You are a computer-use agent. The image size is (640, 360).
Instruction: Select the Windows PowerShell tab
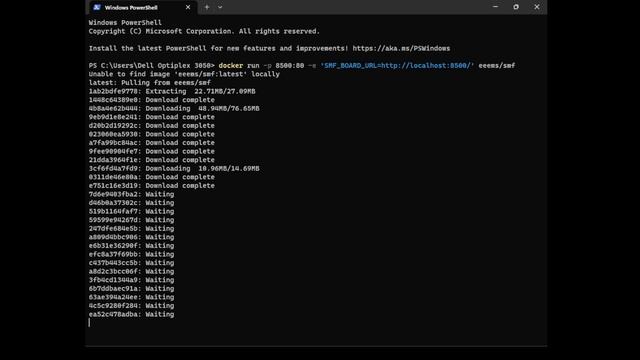coord(142,7)
